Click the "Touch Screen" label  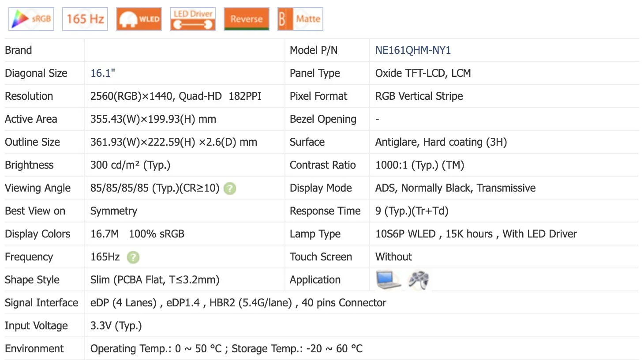coord(321,257)
